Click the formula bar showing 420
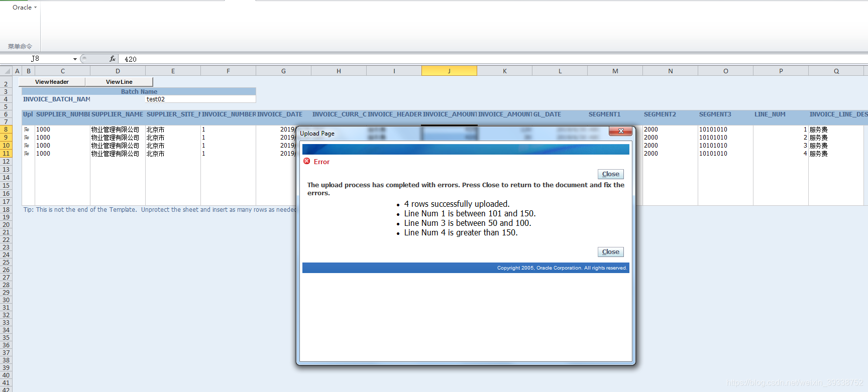The width and height of the screenshot is (868, 392). pyautogui.click(x=492, y=59)
